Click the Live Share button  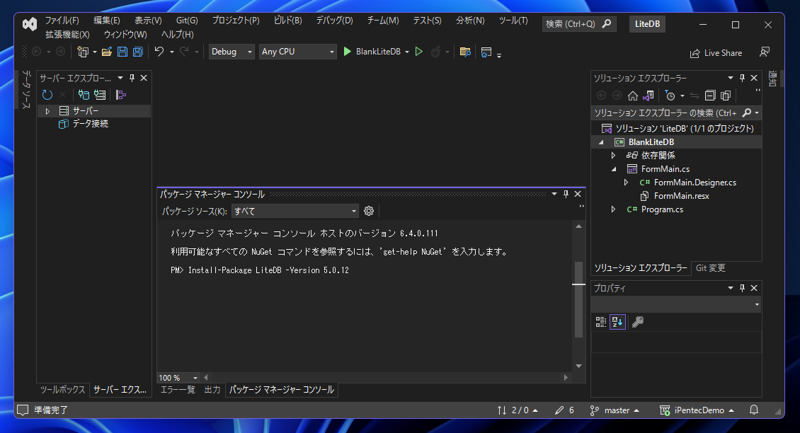pos(716,53)
